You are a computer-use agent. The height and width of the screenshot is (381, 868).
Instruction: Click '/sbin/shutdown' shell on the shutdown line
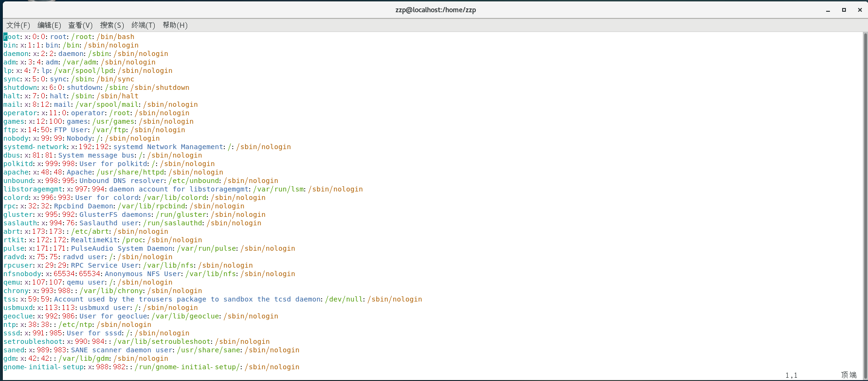pos(160,87)
